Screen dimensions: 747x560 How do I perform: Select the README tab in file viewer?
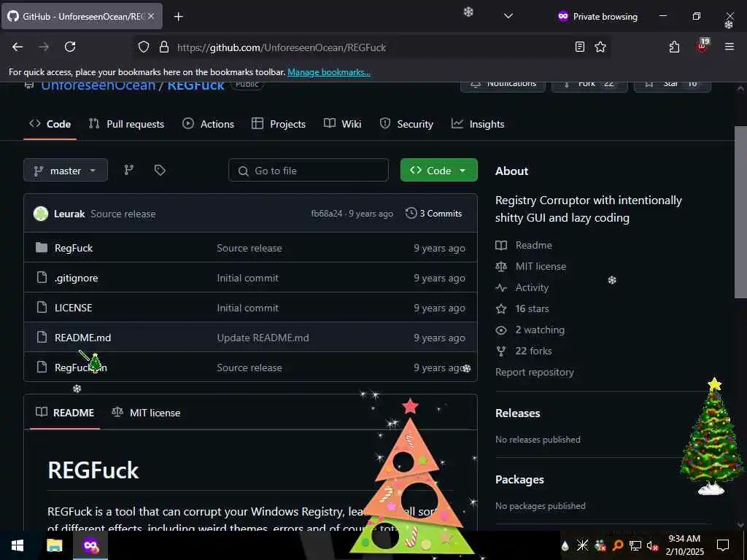tap(65, 413)
